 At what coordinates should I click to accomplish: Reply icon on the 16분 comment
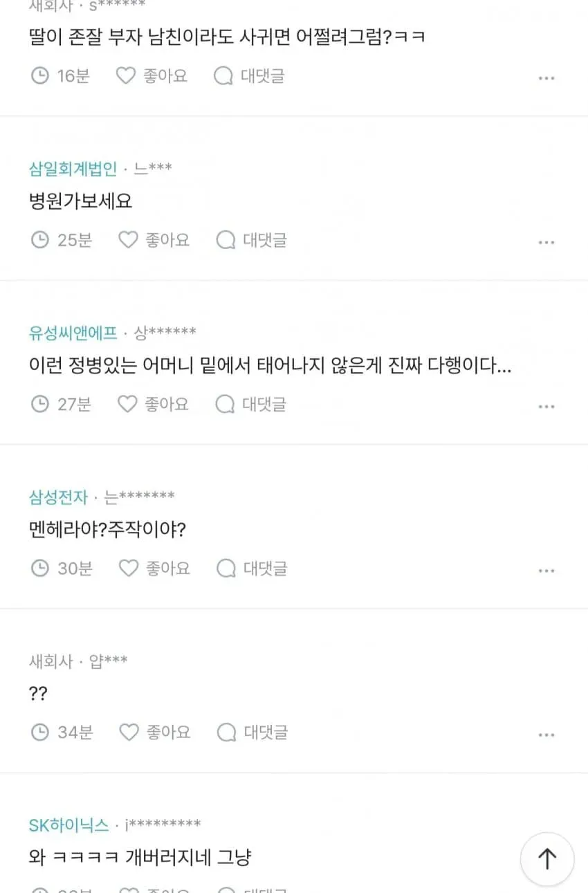click(x=223, y=75)
